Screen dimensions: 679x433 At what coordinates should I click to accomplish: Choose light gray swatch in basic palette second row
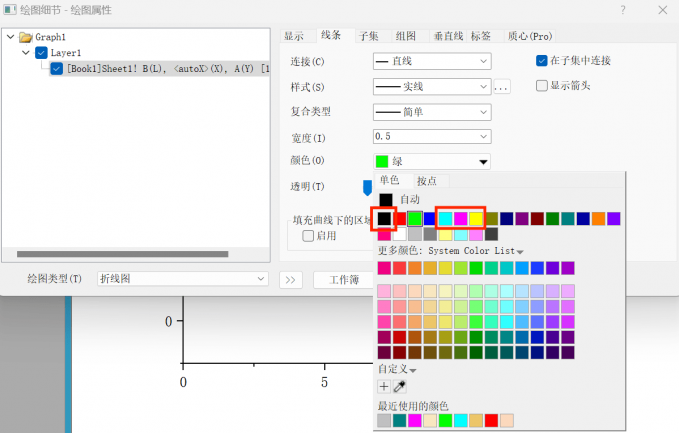[415, 234]
